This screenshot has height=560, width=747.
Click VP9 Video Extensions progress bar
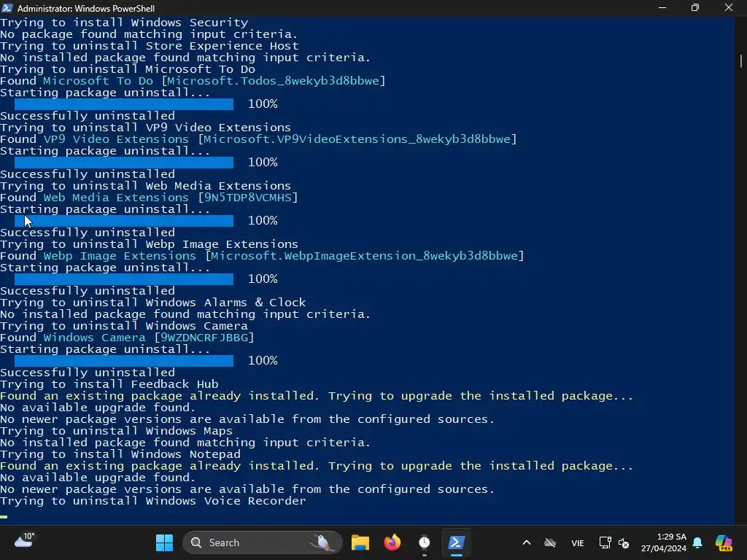124,163
